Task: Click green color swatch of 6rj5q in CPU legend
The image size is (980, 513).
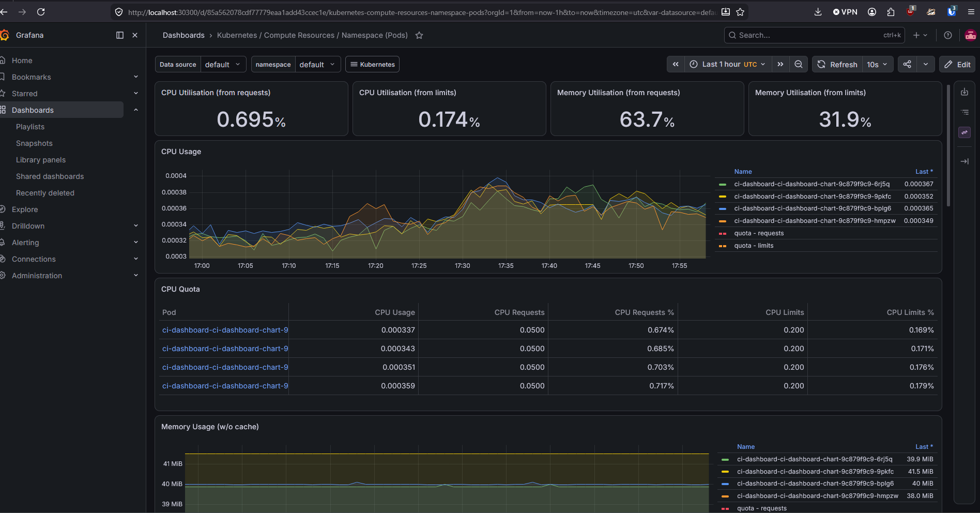Action: click(723, 185)
